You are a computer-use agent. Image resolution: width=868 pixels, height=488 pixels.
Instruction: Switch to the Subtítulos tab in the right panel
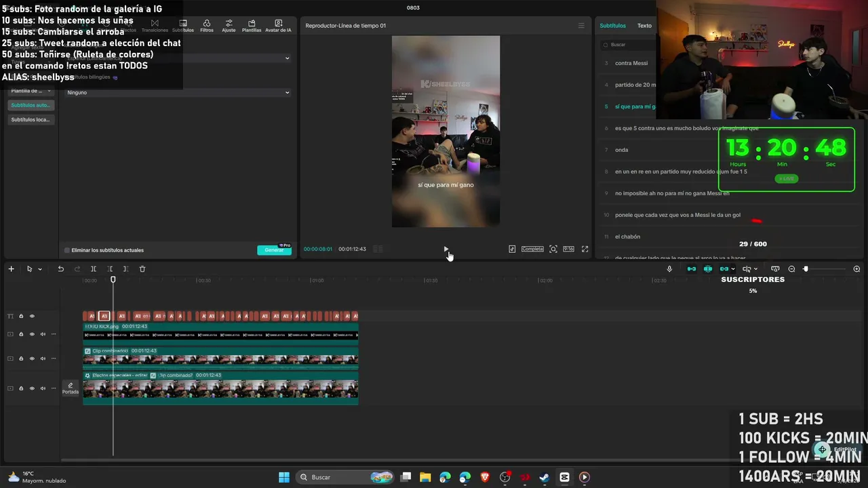pos(612,26)
